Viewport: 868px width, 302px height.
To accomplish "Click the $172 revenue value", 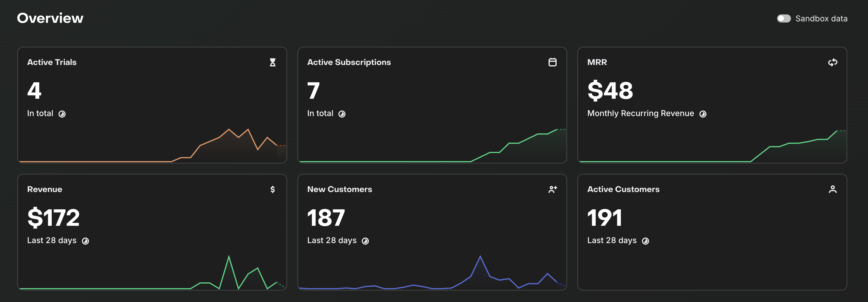I will pyautogui.click(x=54, y=217).
